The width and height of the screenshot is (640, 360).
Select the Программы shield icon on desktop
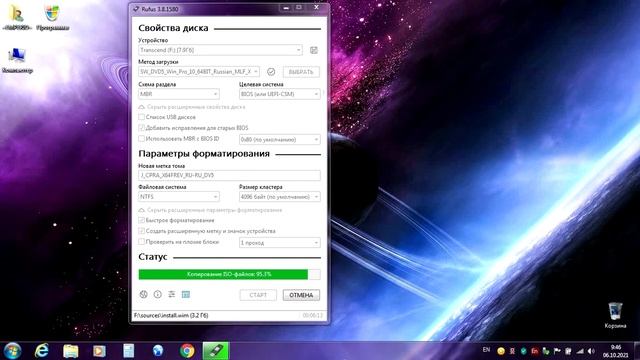[52, 13]
